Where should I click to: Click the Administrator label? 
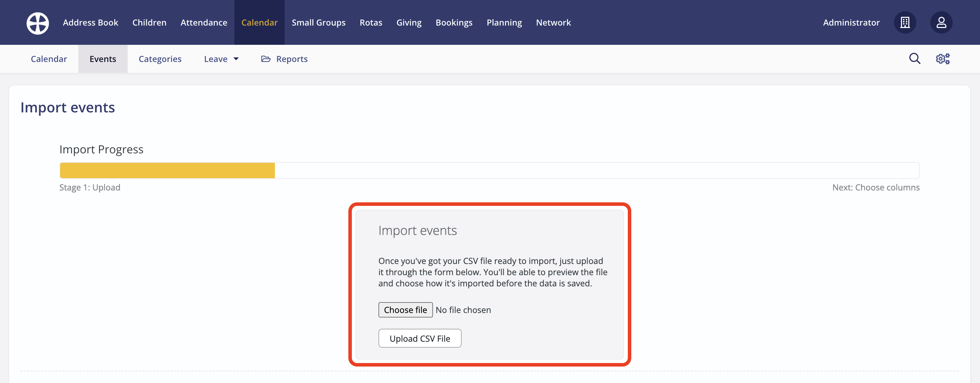point(851,22)
